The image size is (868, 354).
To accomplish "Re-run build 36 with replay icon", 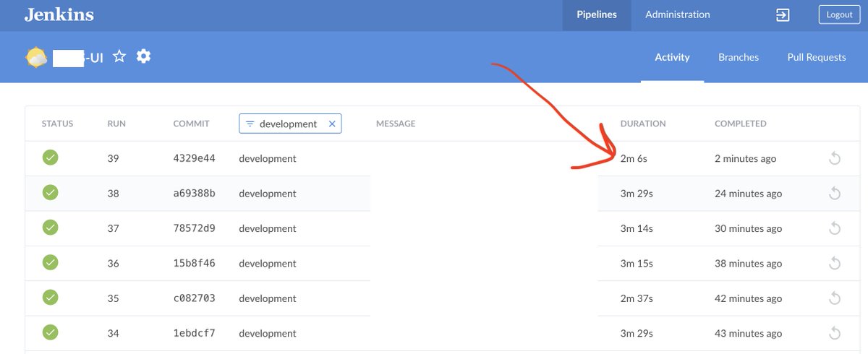I will pos(834,264).
